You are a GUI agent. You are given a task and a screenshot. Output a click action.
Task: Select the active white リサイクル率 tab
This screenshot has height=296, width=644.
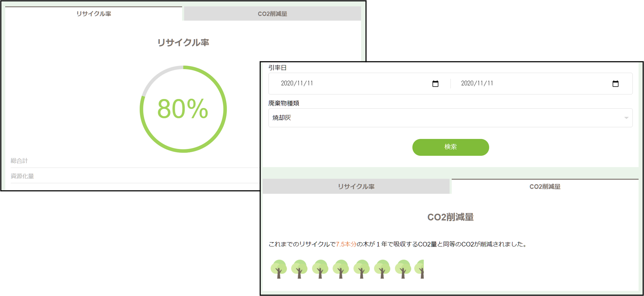click(x=94, y=14)
